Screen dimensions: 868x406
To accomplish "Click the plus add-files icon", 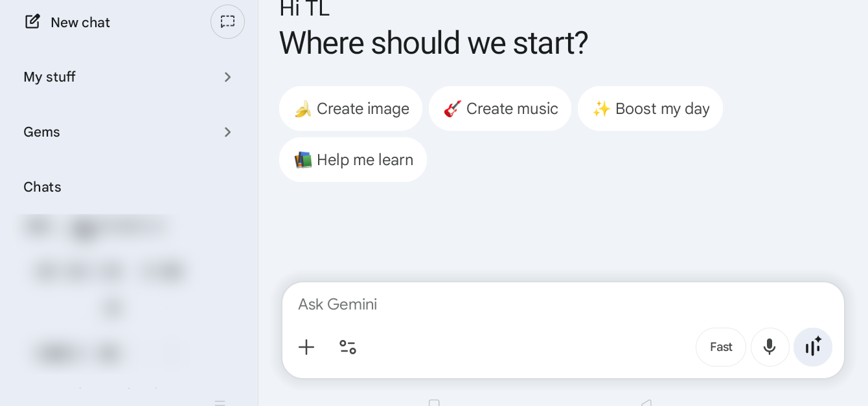I will (x=306, y=347).
